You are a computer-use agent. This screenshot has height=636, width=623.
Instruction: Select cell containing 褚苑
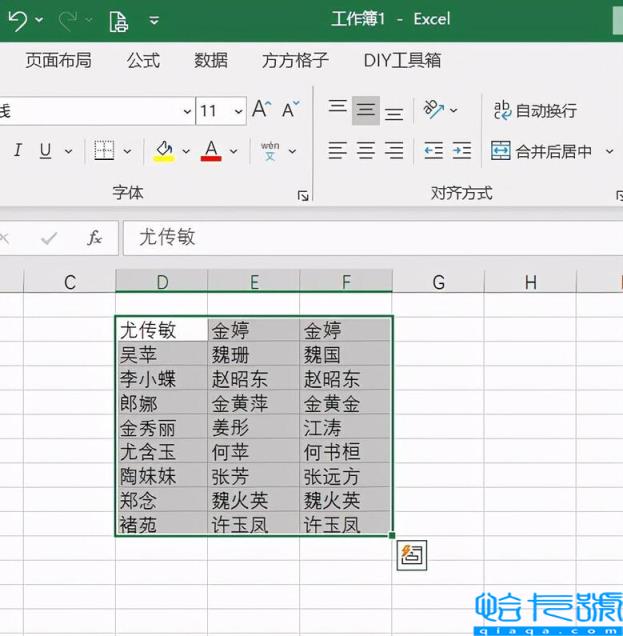click(x=162, y=524)
